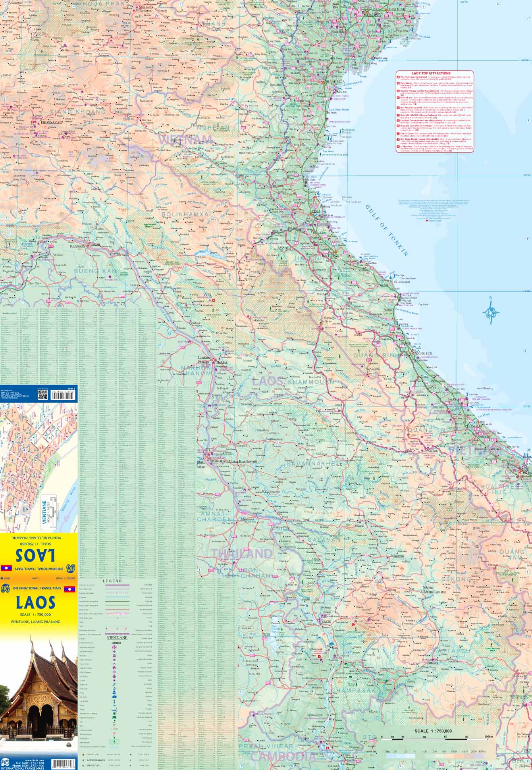This screenshot has width=532, height=770.
Task: Click the red maple leaf under copyright text
Action: [x=426, y=220]
